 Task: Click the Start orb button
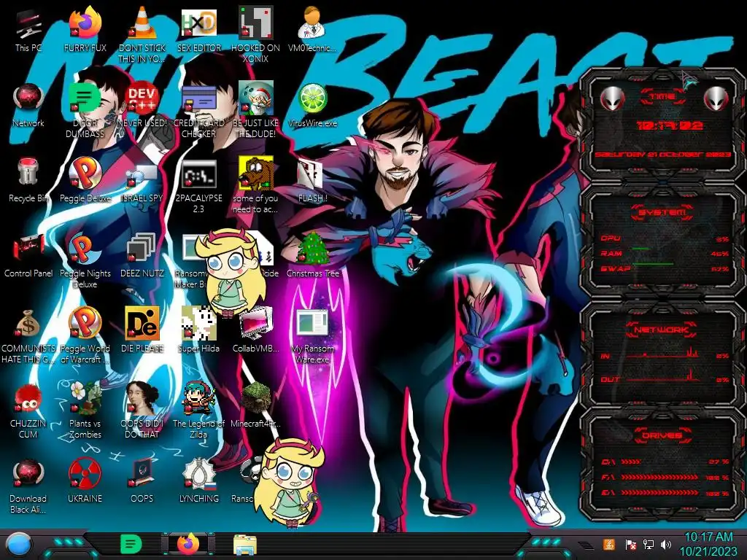[x=19, y=544]
